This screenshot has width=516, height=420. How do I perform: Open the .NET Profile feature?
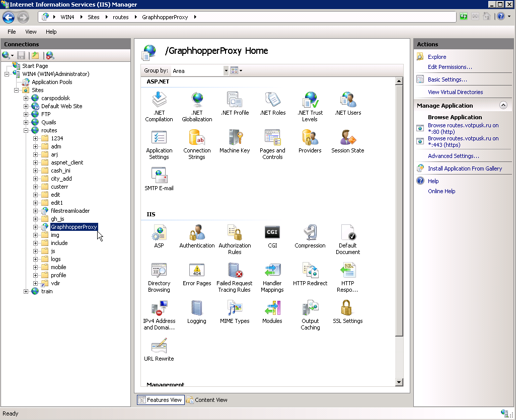pos(235,104)
